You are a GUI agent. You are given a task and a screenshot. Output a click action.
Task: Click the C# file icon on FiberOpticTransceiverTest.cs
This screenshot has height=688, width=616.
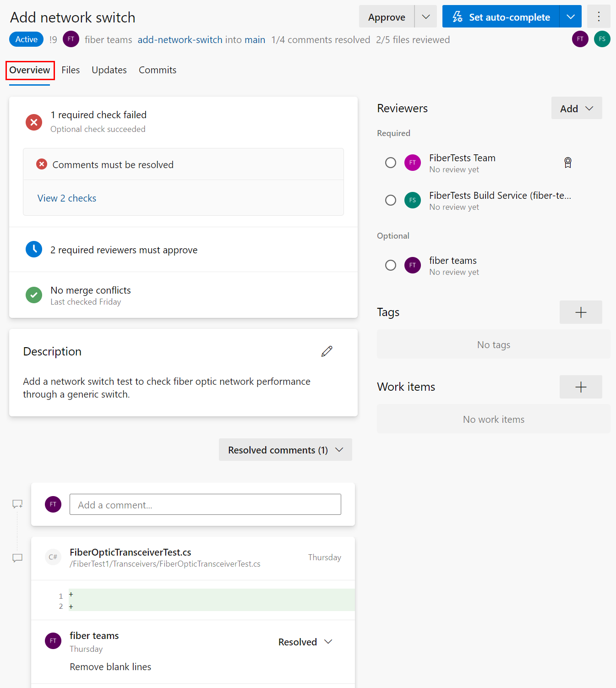tap(53, 557)
